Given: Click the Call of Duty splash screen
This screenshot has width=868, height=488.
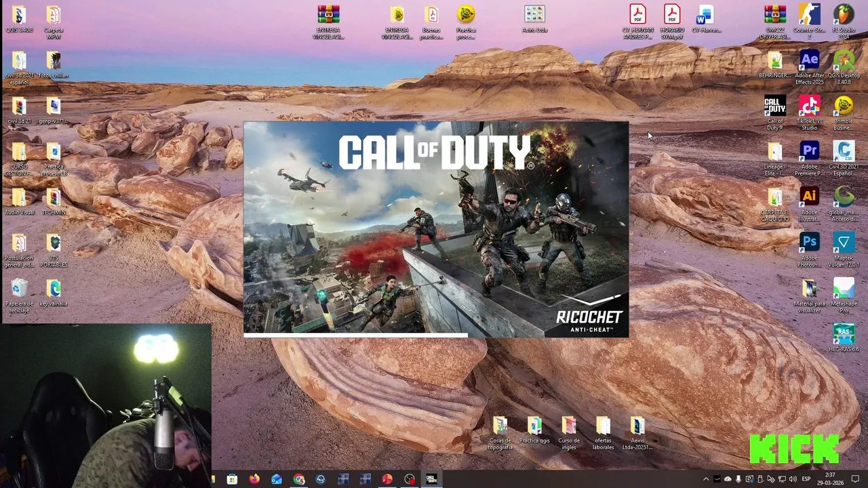Looking at the screenshot, I should pos(436,229).
